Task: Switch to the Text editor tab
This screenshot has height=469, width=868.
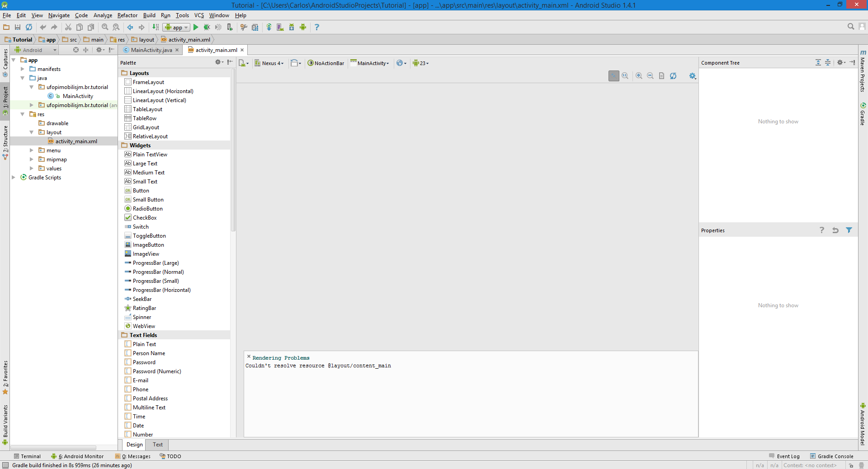Action: (158, 445)
